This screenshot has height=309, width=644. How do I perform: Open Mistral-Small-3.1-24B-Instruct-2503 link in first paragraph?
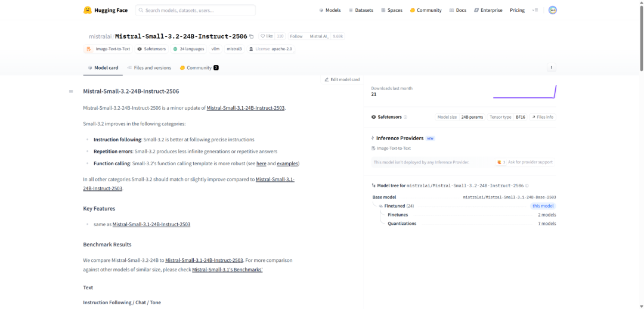(246, 108)
